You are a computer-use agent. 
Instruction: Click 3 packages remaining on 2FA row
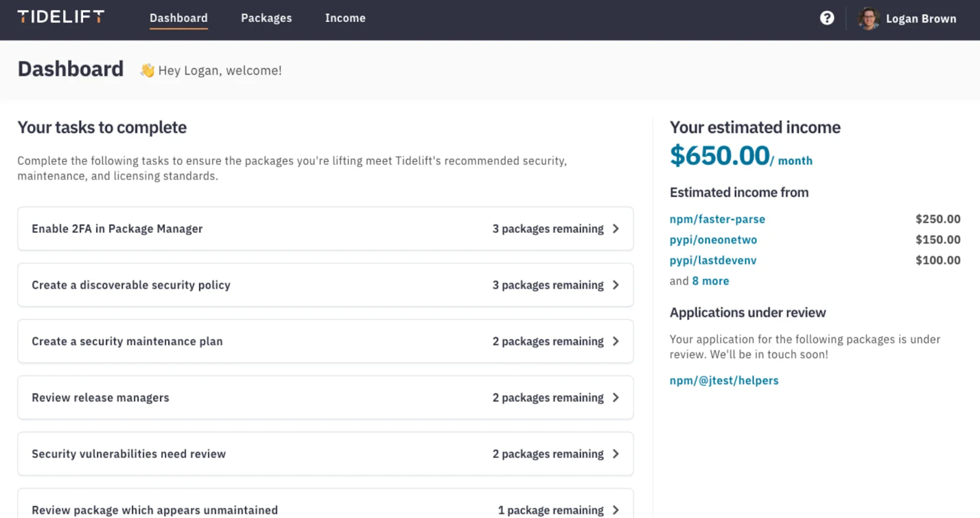548,229
